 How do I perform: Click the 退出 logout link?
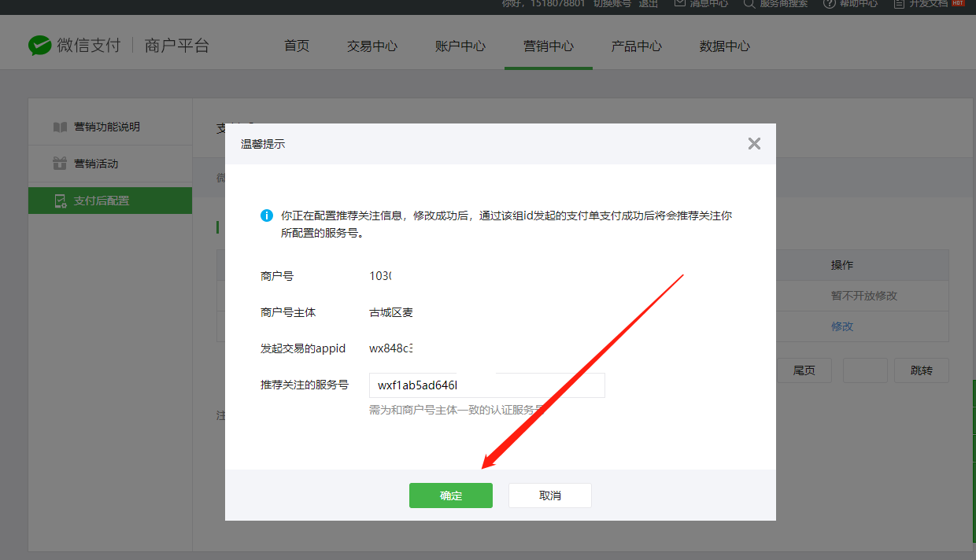point(649,4)
